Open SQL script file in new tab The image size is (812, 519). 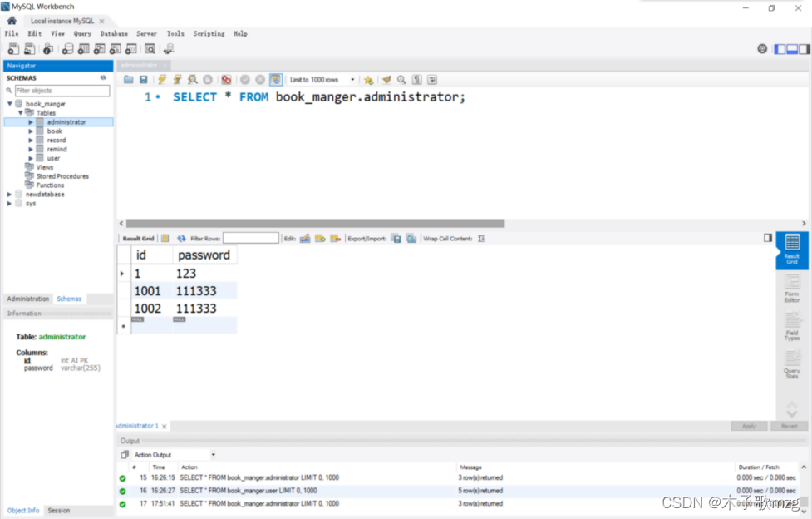(30, 49)
